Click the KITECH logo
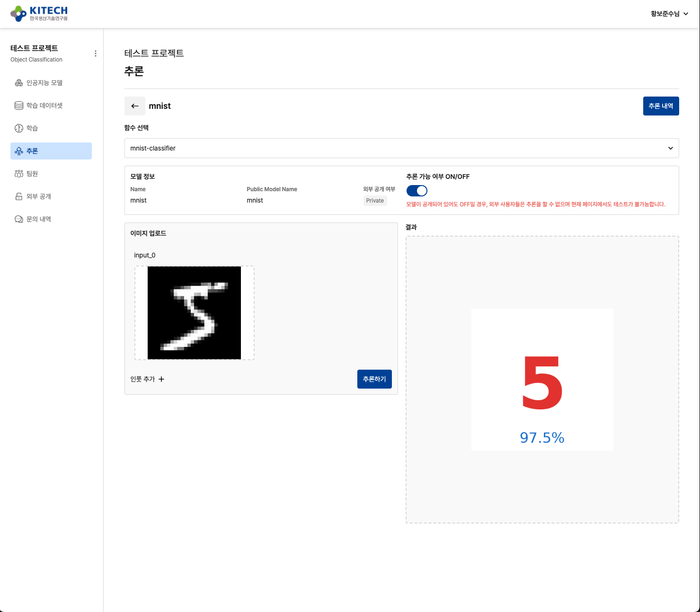Viewport: 700px width, 612px height. pos(39,14)
